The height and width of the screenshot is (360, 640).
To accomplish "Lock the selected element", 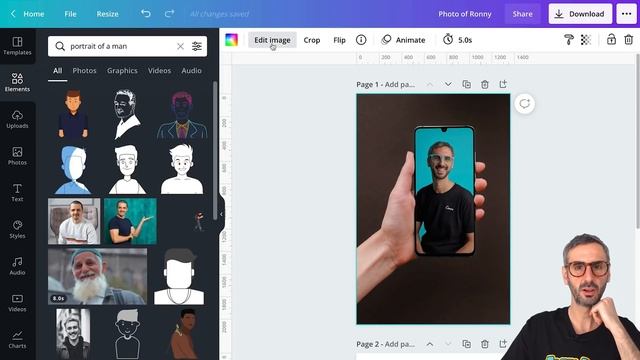I will pyautogui.click(x=611, y=40).
